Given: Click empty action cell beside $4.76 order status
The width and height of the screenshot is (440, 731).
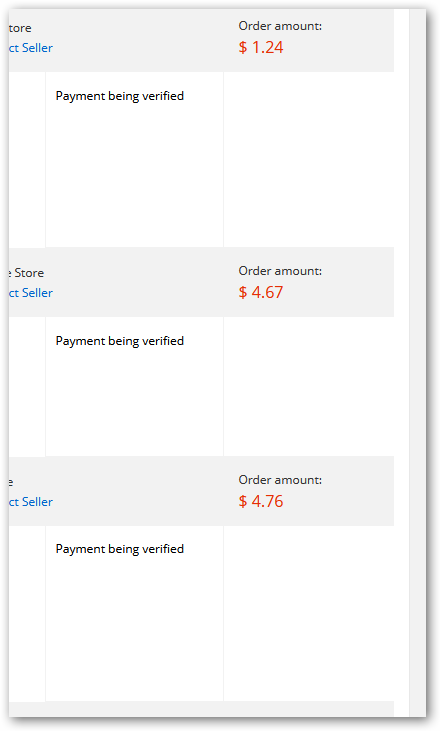Looking at the screenshot, I should tap(309, 614).
